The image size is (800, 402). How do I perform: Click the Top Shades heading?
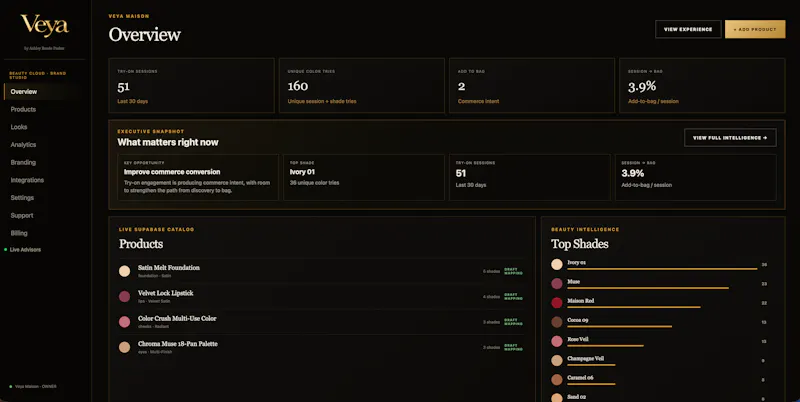coord(580,244)
